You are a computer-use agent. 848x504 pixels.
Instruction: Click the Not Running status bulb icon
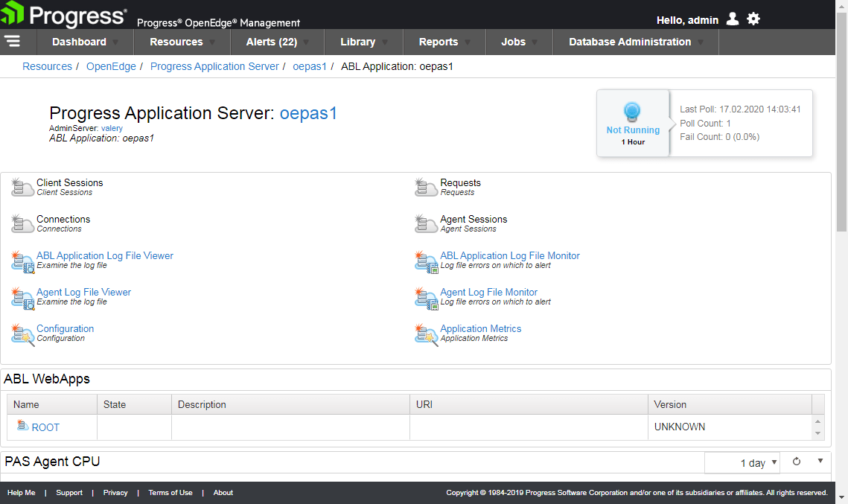[631, 112]
